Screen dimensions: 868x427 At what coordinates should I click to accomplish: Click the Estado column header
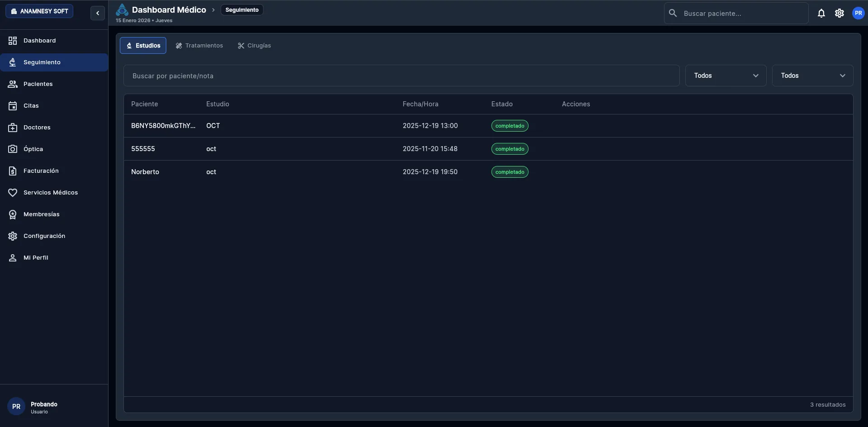click(502, 104)
